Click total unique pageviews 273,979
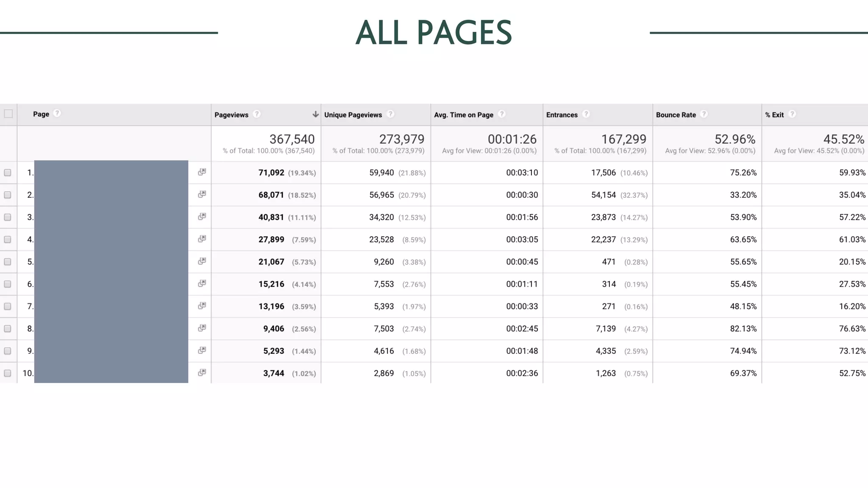The height and width of the screenshot is (488, 868). tap(402, 139)
